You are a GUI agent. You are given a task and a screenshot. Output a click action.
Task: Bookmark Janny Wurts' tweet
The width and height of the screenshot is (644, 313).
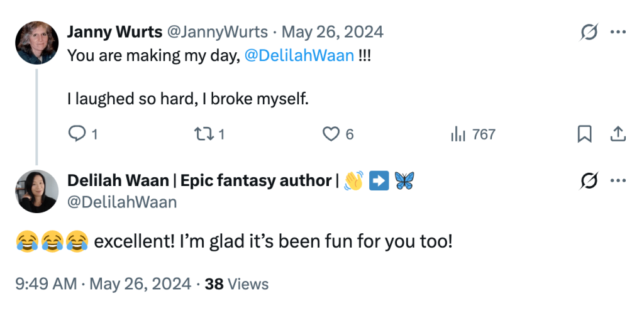pos(584,134)
